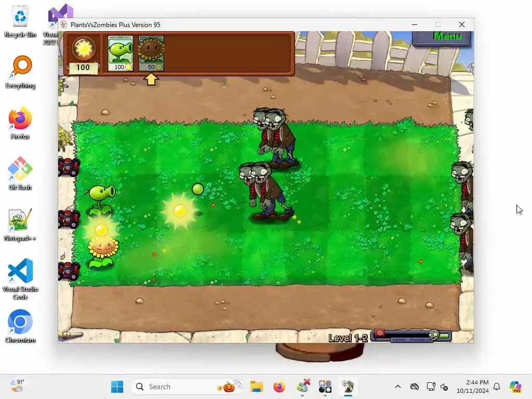The width and height of the screenshot is (532, 399).
Task: Click the muted volume tray icon
Action: pyautogui.click(x=444, y=387)
